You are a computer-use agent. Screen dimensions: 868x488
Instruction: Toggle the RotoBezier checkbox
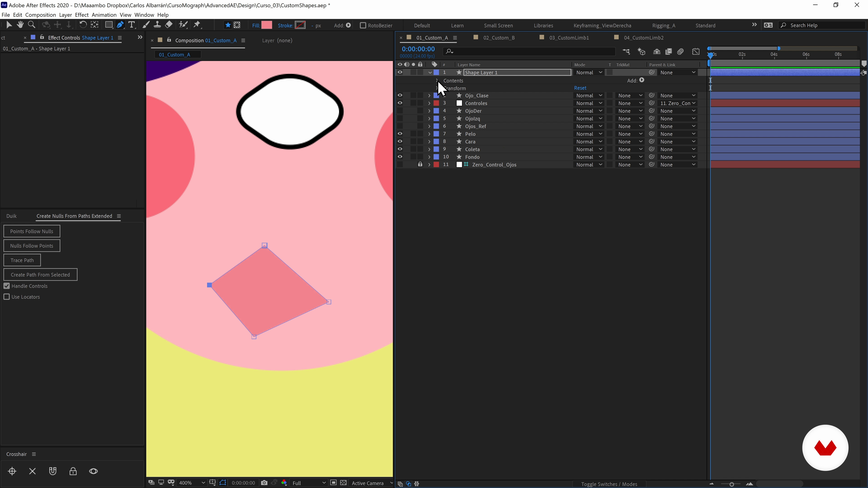pyautogui.click(x=363, y=25)
